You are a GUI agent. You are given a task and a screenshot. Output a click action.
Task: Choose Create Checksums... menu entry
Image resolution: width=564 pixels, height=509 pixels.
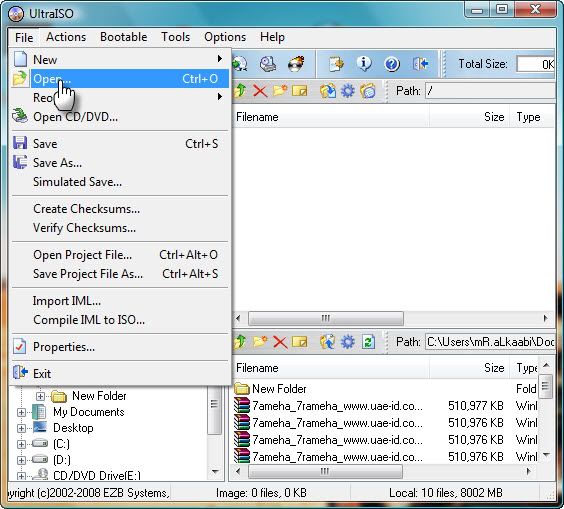(x=120, y=209)
